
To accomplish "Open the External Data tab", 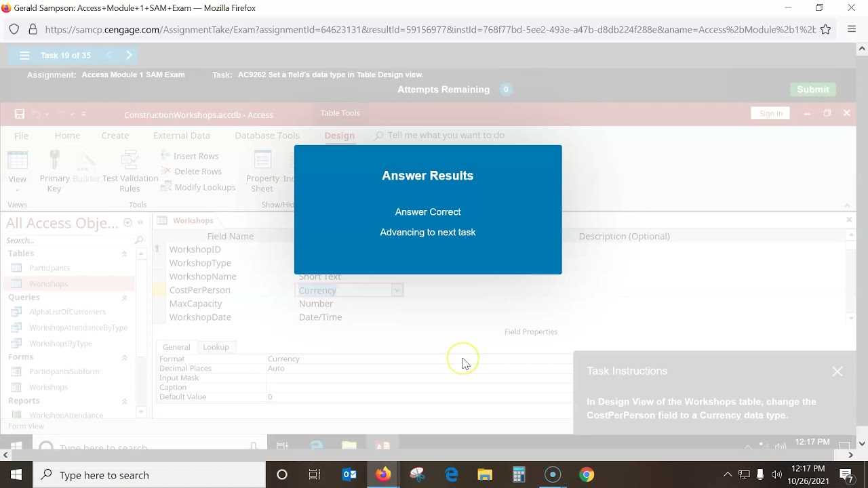I will pyautogui.click(x=182, y=136).
